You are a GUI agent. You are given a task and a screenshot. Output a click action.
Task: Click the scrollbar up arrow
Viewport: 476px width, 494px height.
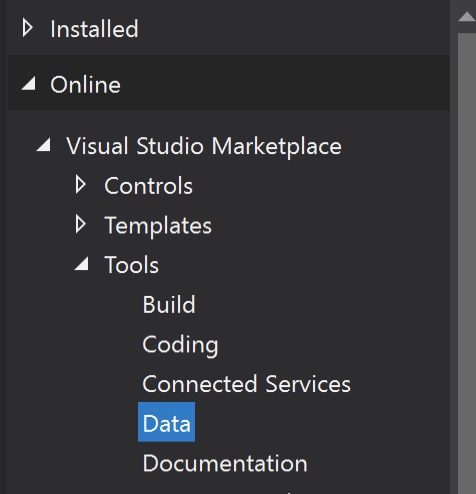tap(467, 17)
